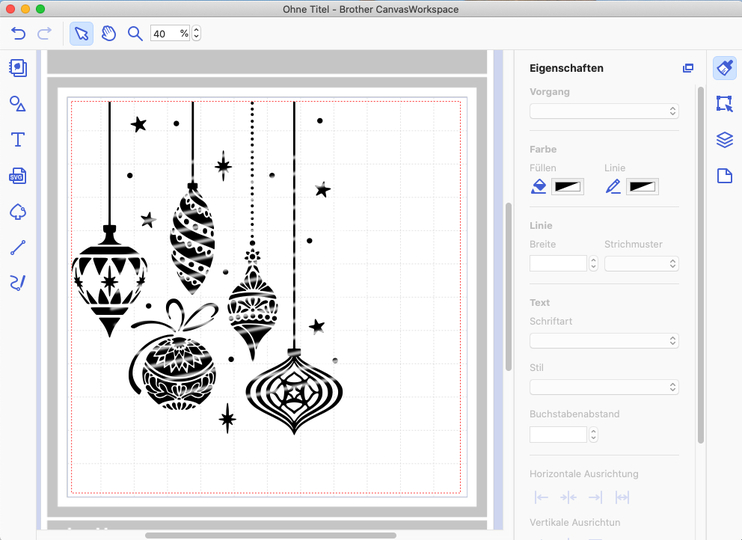Open the Stil dropdown
742x540 pixels.
pyautogui.click(x=604, y=387)
